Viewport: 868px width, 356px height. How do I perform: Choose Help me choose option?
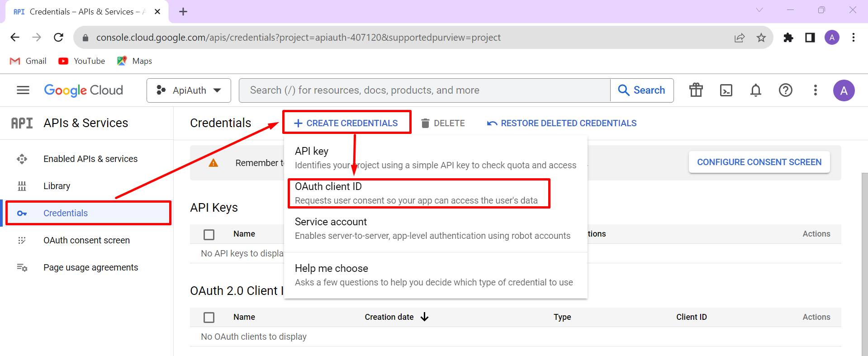point(436,275)
